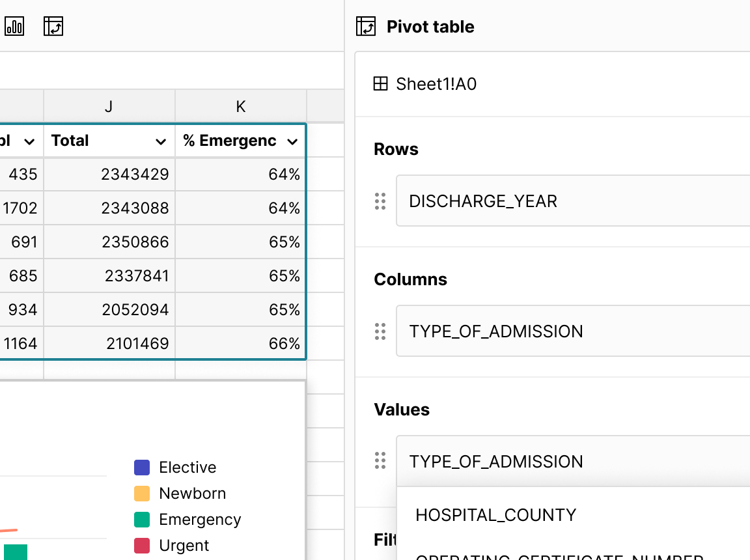Open the % Emergency column filter dropdown
Screen dimensions: 750x560
[292, 141]
